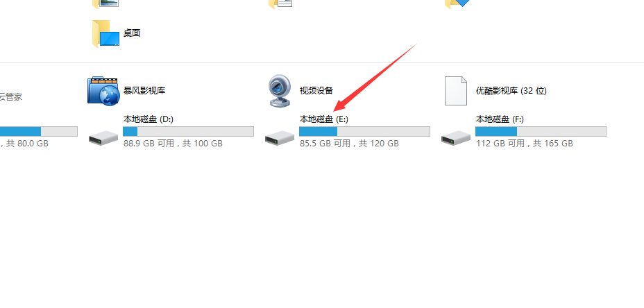Image resolution: width=644 pixels, height=308 pixels.
Task: Click the F: drive usage bar
Action: 541,131
